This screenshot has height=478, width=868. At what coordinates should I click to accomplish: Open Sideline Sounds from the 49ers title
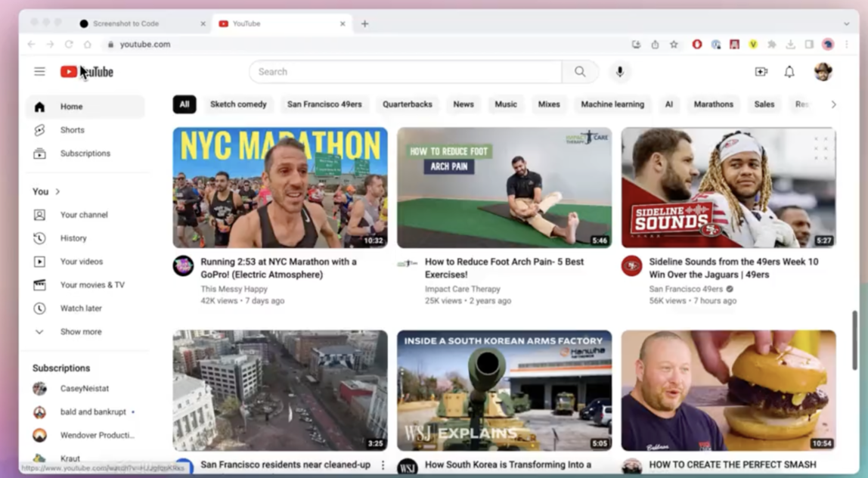click(x=733, y=268)
